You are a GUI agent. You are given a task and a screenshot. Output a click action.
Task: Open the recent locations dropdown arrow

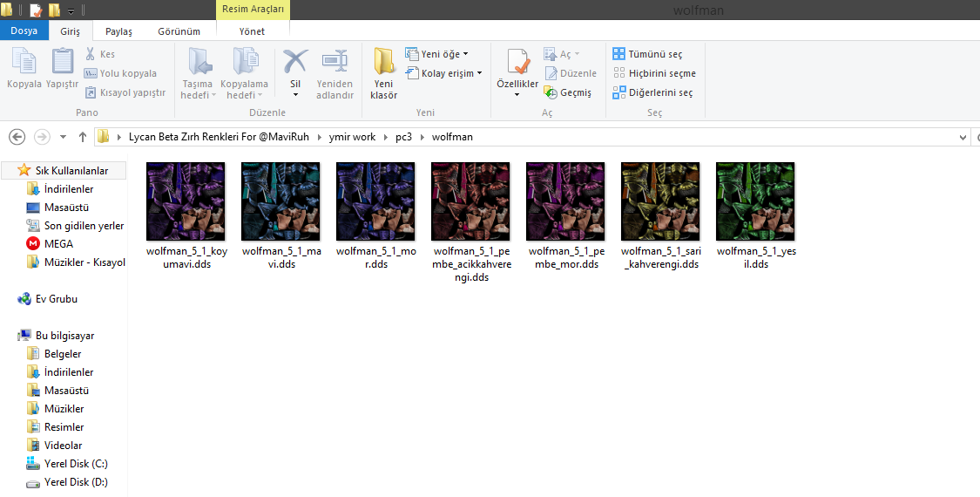point(63,137)
